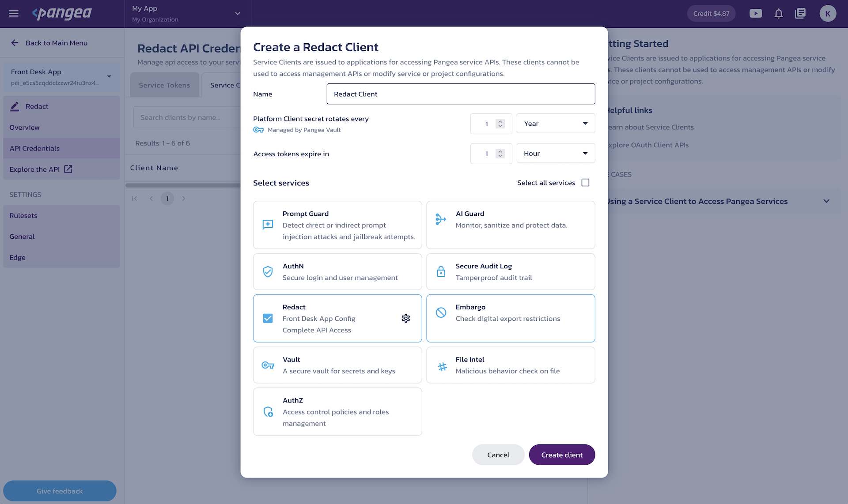Open the Learn about Service Clients link
The width and height of the screenshot is (848, 504).
click(650, 127)
